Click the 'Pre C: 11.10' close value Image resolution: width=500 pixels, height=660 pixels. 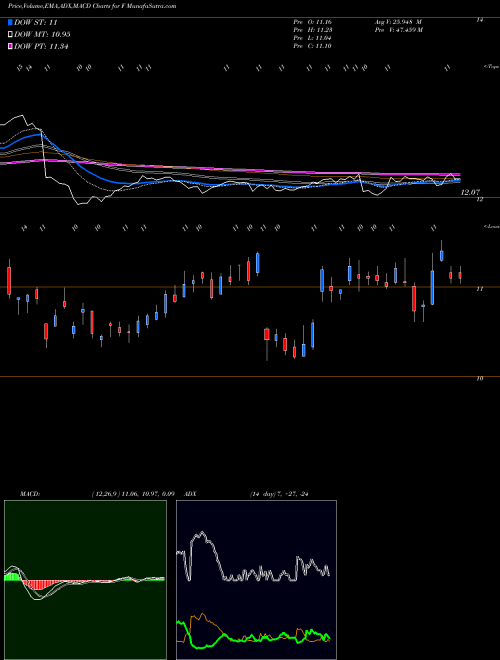[x=313, y=46]
